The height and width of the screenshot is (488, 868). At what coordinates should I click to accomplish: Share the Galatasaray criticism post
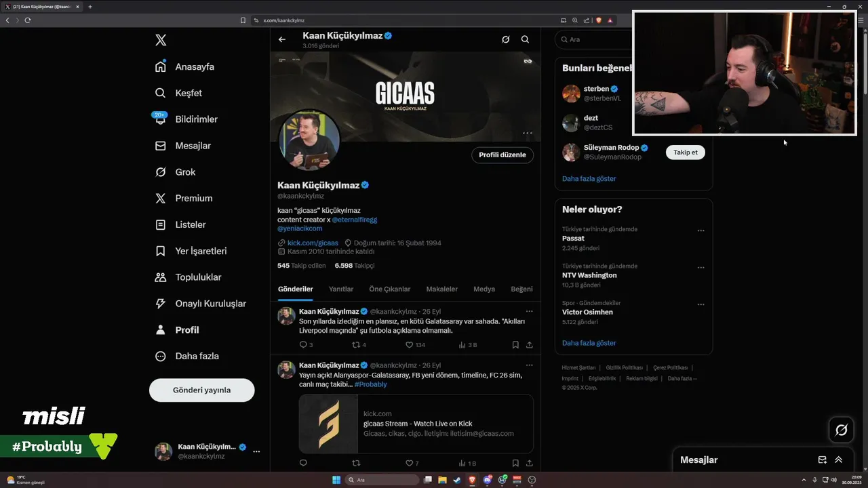(x=529, y=345)
